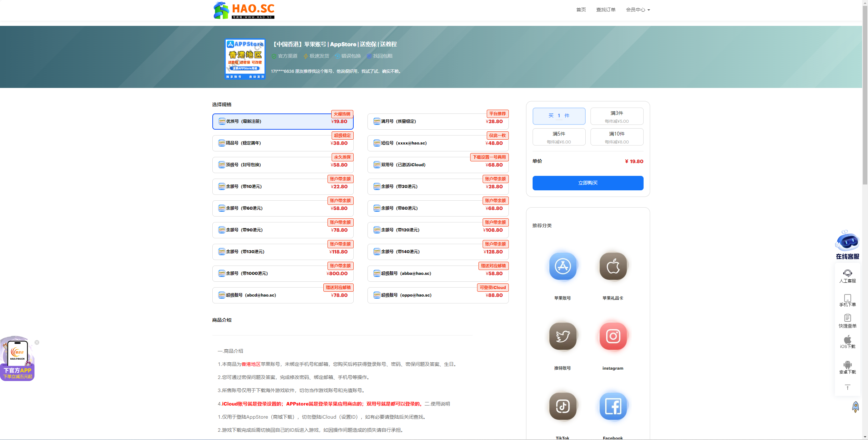This screenshot has height=440, width=868.
Task: Click the 立即购买 buy button
Action: [588, 183]
